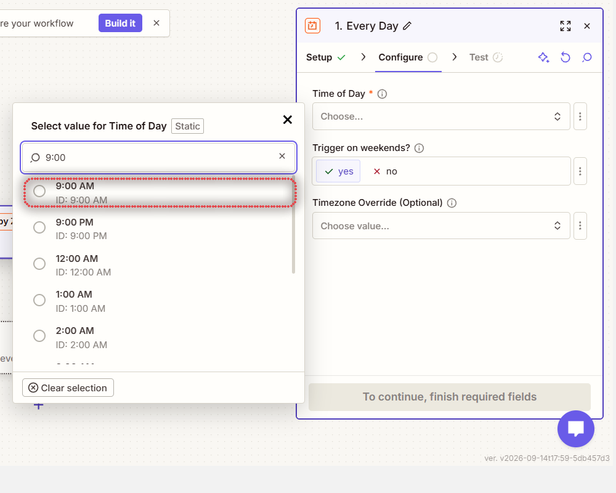
Task: Switch to the Setup tab
Action: pos(326,57)
